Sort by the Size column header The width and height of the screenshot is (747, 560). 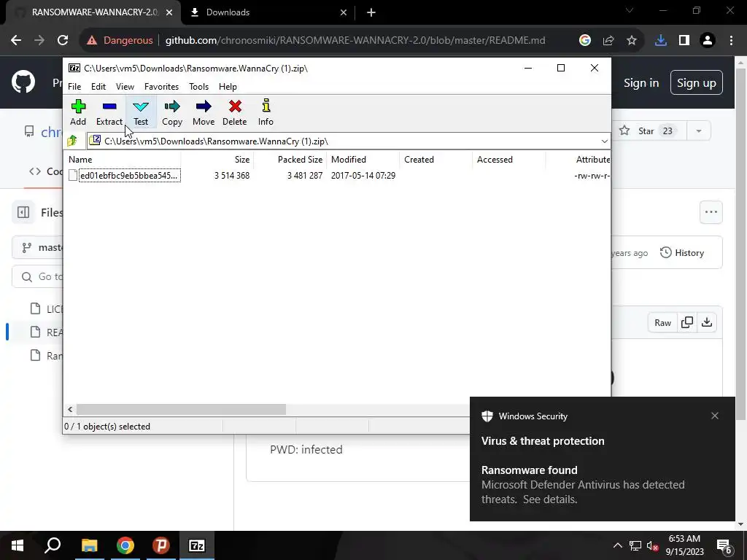(x=217, y=160)
